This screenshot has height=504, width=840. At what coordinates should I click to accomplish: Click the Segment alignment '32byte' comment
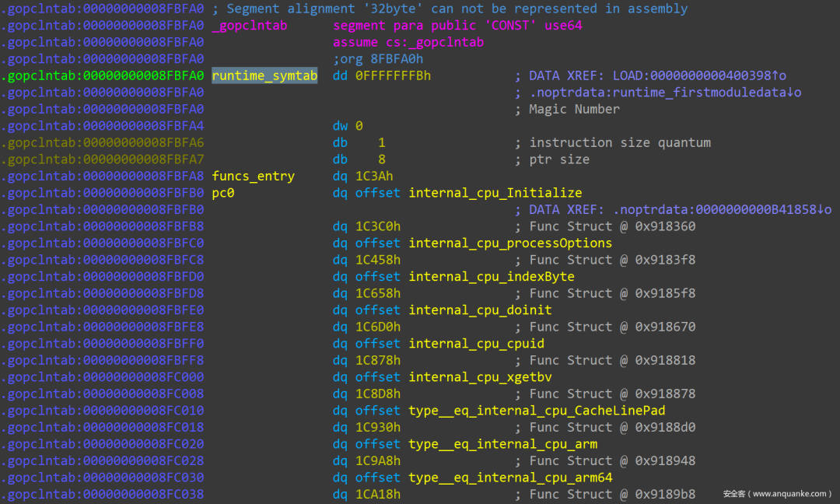pos(450,9)
